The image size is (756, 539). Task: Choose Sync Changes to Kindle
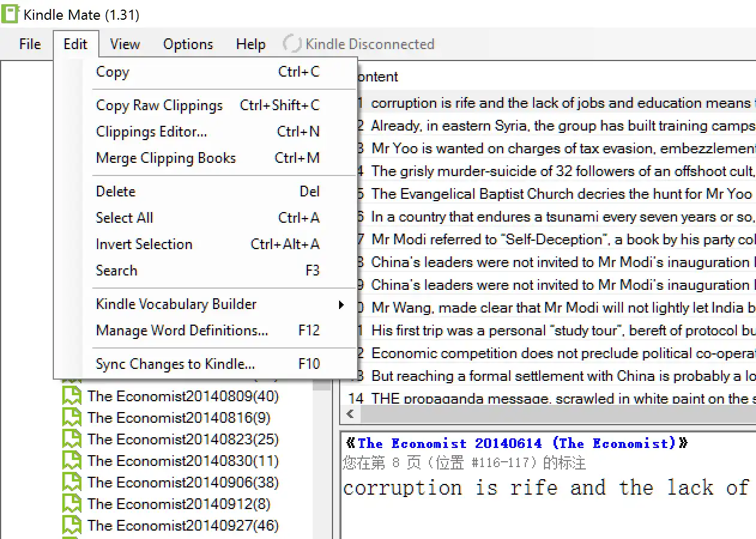pos(208,364)
